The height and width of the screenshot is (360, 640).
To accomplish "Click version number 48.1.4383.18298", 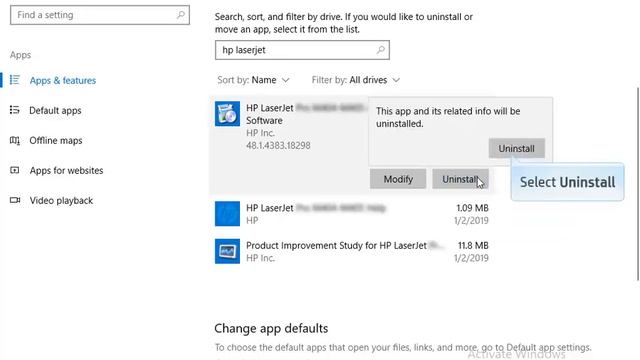I will (x=278, y=145).
